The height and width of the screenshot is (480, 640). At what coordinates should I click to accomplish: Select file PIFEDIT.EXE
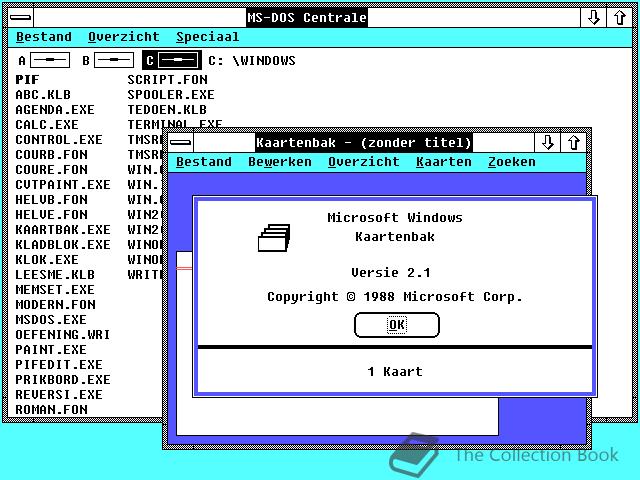(x=59, y=364)
